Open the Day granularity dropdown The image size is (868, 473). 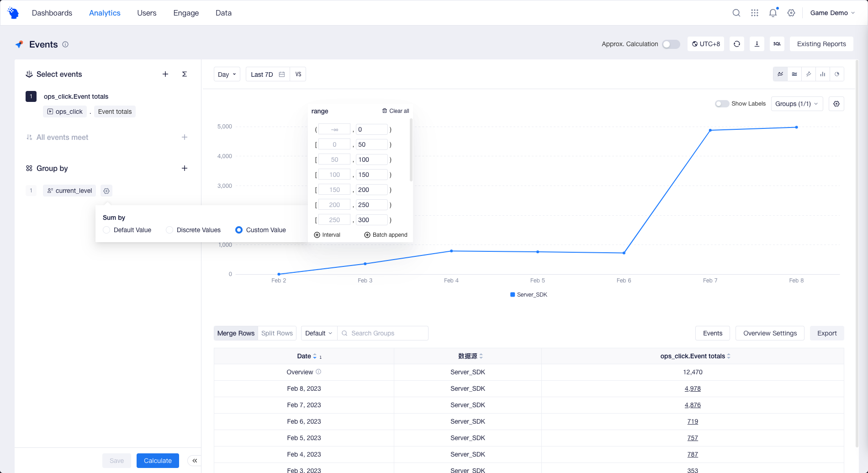click(227, 74)
